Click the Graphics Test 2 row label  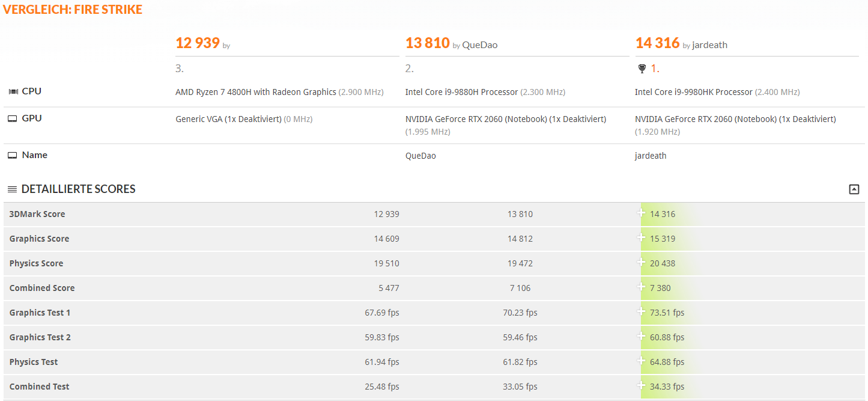click(x=40, y=337)
